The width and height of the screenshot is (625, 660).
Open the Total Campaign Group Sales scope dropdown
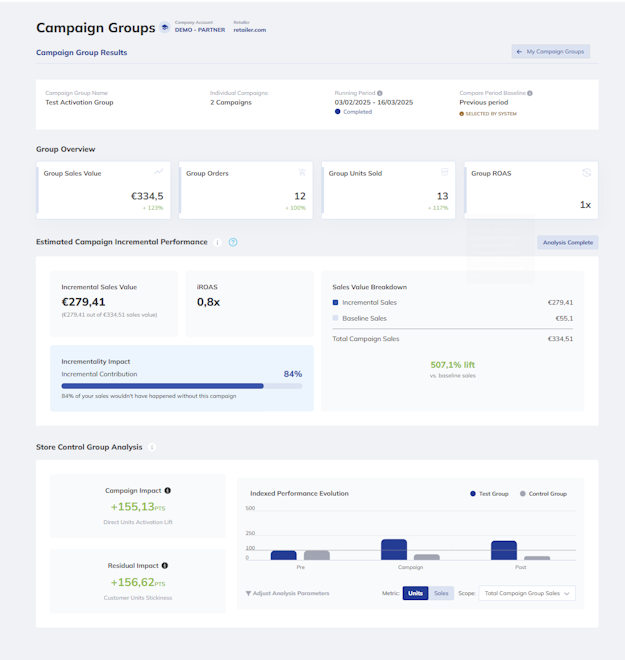point(527,593)
